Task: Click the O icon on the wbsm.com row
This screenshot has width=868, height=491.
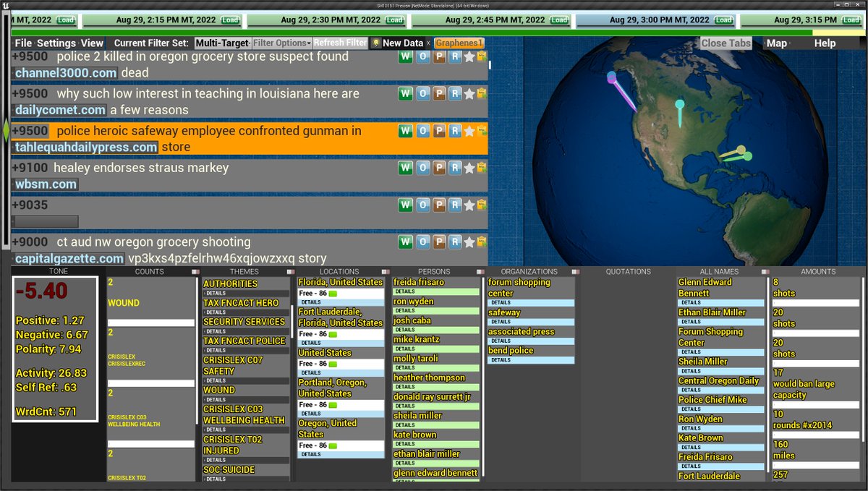Action: (x=422, y=168)
